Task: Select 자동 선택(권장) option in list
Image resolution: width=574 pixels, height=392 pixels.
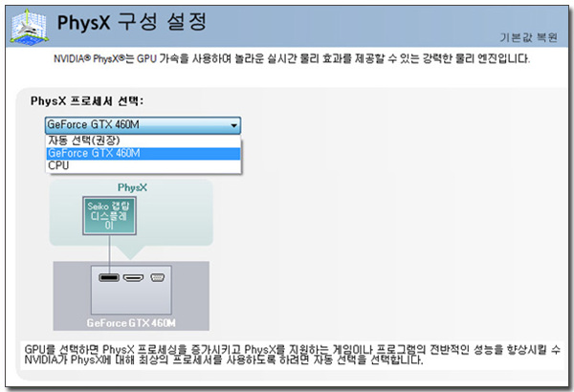Action: 143,141
